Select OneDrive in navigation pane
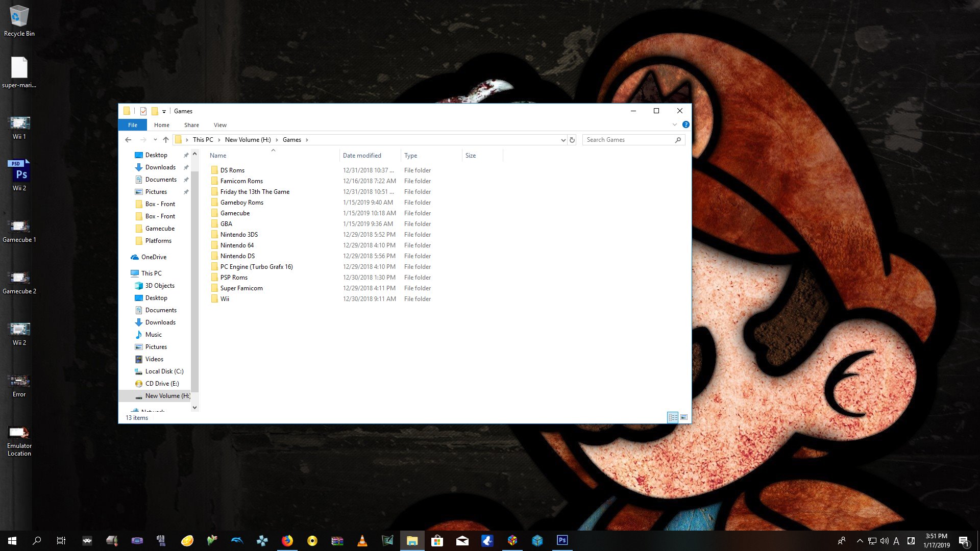This screenshot has width=980, height=551. 154,257
